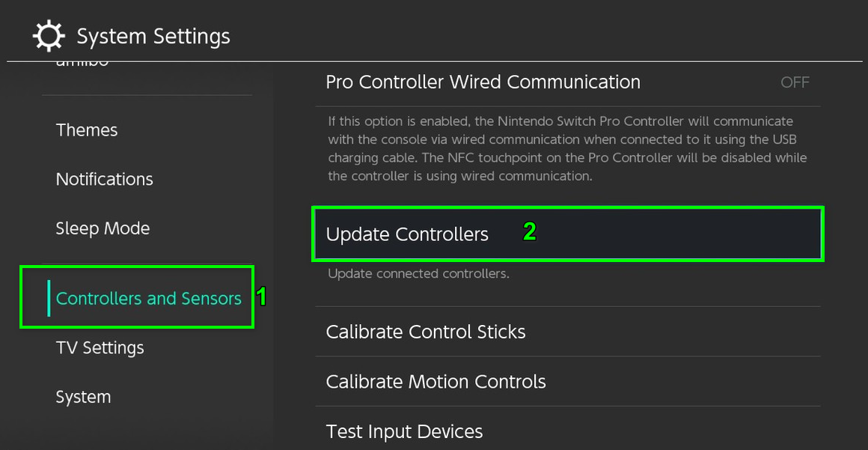The image size is (868, 450).
Task: Click the System Settings header title
Action: point(153,36)
